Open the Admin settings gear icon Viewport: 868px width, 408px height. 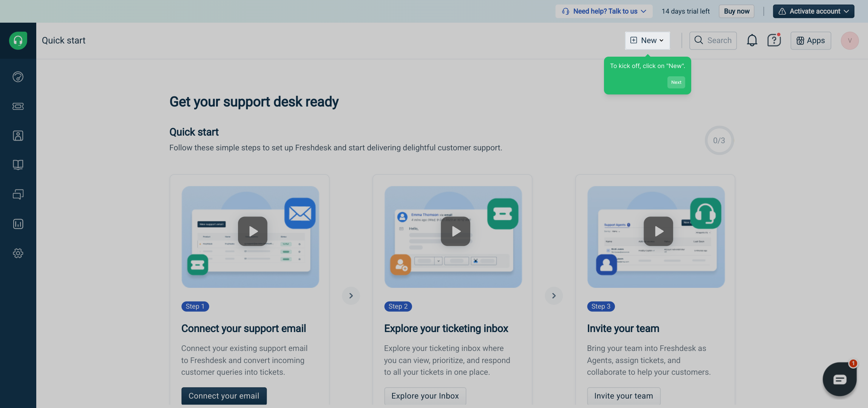18,253
